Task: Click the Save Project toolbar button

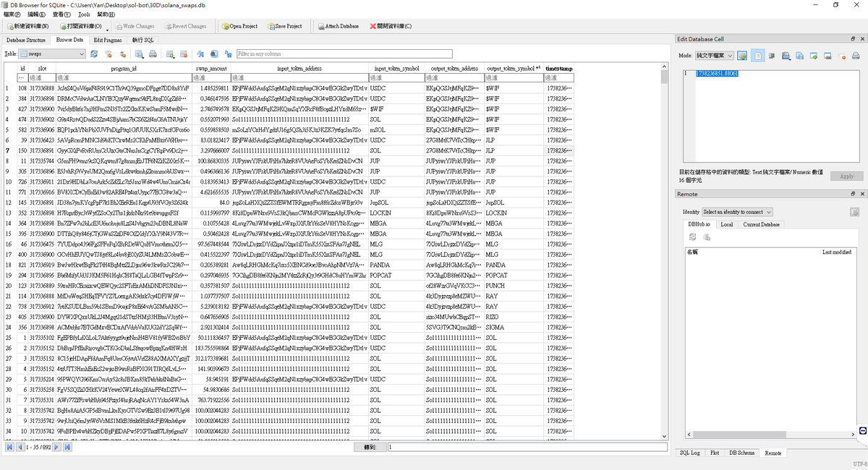Action: [285, 26]
